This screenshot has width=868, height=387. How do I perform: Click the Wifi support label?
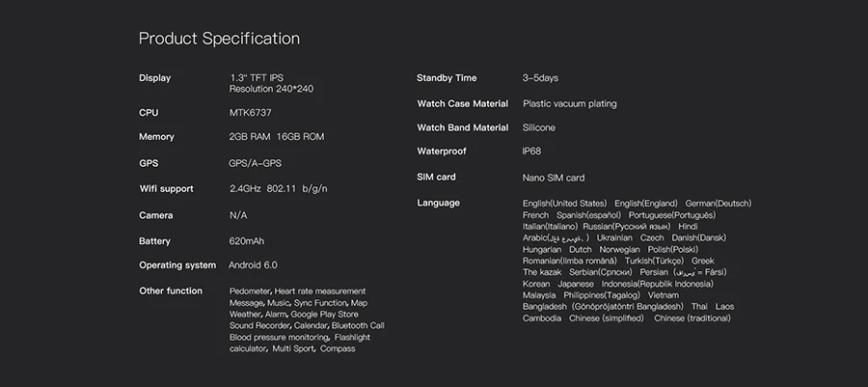[166, 189]
